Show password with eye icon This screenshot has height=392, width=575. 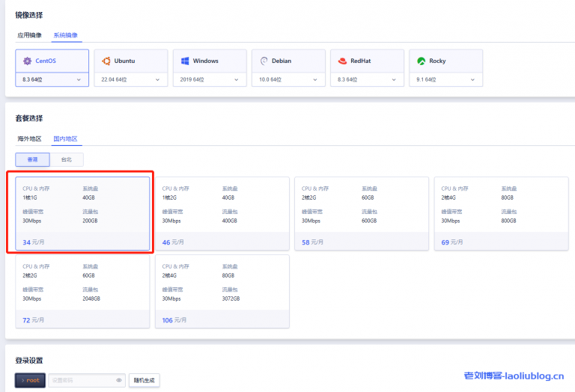tap(118, 380)
